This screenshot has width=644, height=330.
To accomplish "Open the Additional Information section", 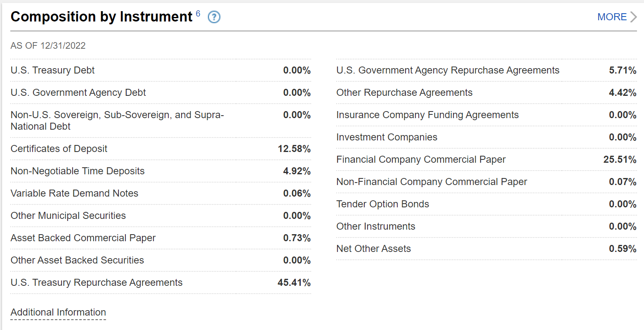I will point(58,312).
